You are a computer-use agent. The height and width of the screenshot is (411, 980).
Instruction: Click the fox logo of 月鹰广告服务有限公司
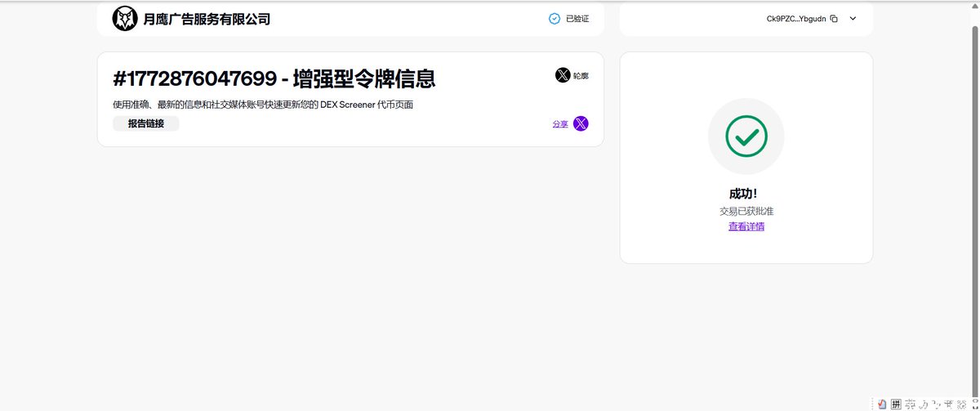click(125, 19)
